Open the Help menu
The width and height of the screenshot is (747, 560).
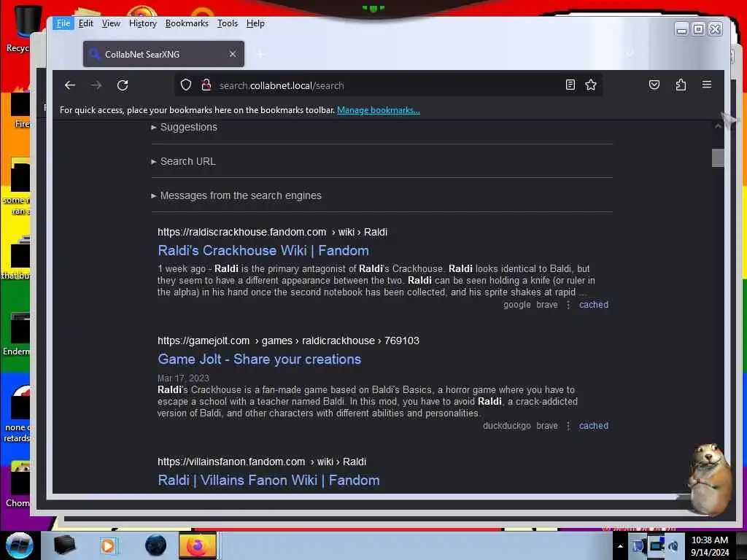tap(255, 23)
